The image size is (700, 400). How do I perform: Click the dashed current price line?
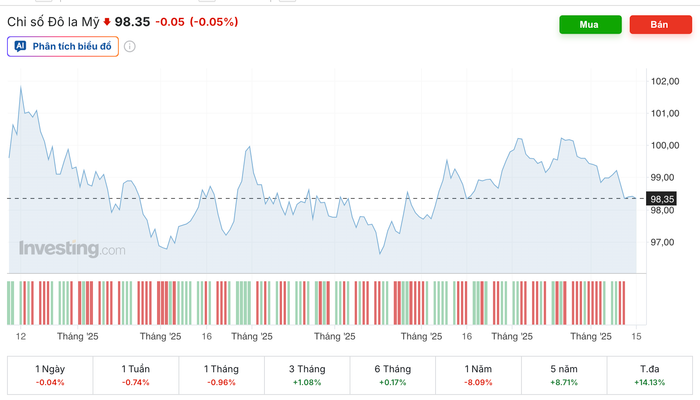click(300, 199)
